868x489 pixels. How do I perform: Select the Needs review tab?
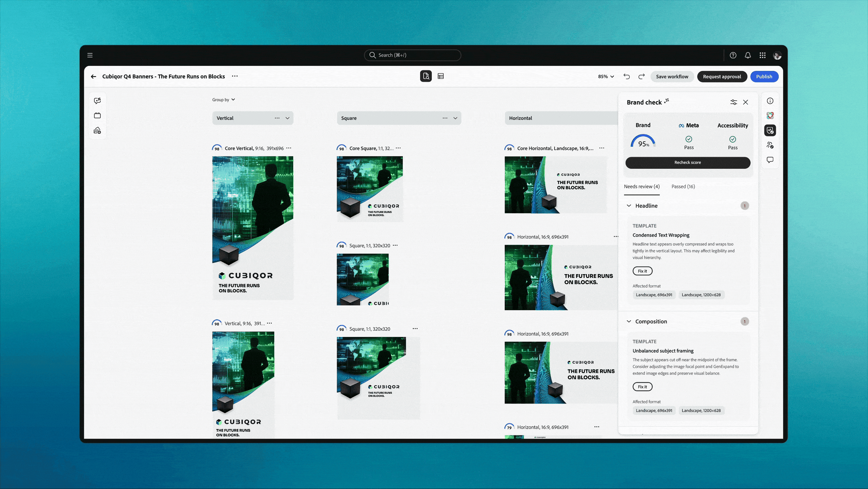[642, 186]
